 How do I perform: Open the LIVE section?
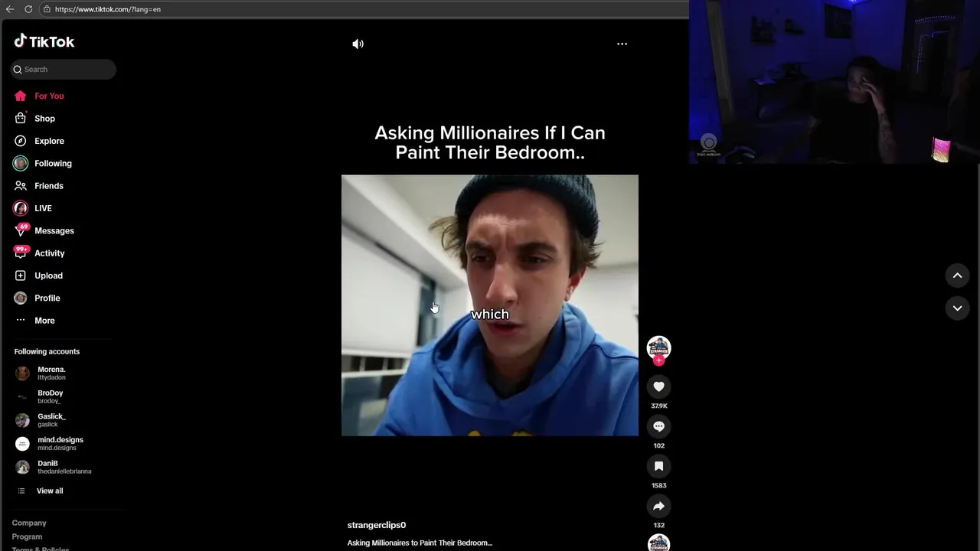coord(43,208)
